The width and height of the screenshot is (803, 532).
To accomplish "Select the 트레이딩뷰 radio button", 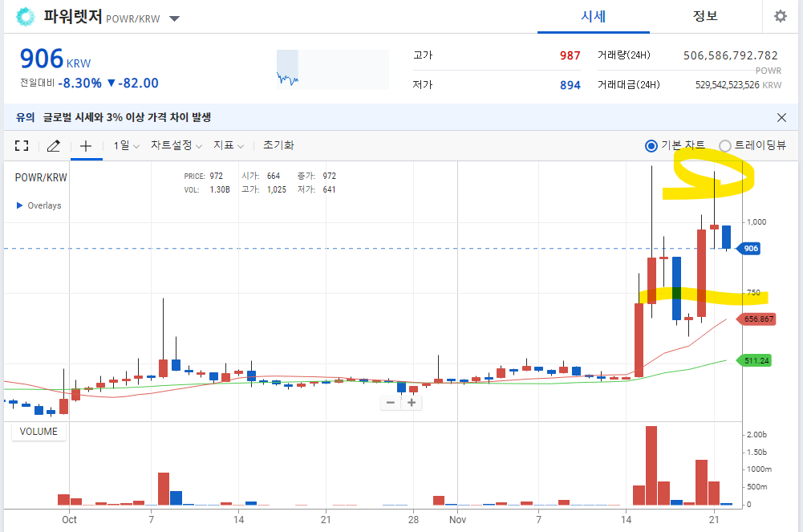I will (x=724, y=146).
